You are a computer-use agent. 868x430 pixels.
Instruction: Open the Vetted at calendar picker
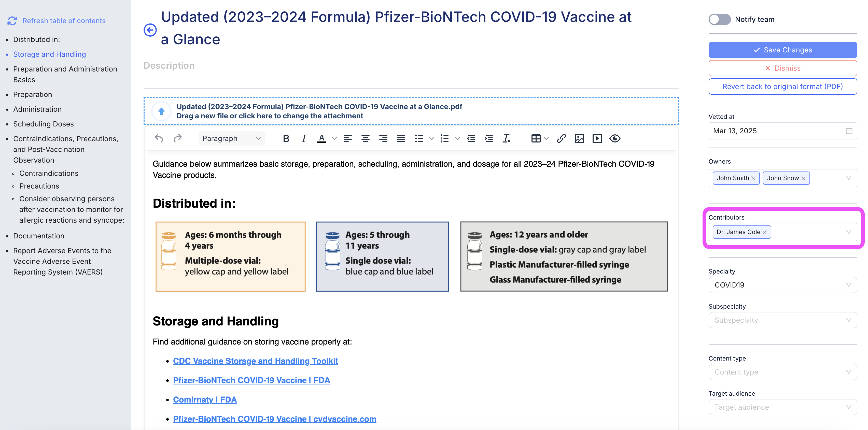(x=849, y=131)
